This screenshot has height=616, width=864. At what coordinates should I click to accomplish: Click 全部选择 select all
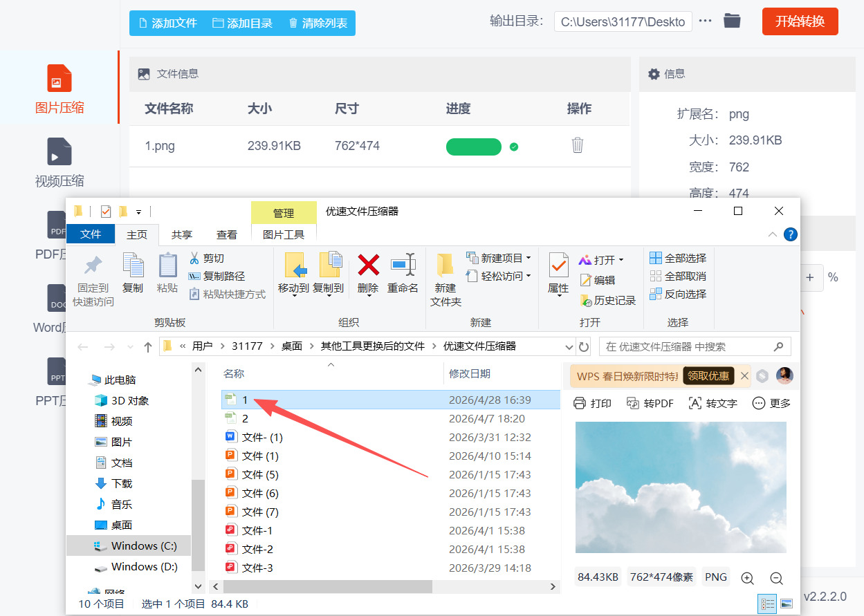click(678, 258)
